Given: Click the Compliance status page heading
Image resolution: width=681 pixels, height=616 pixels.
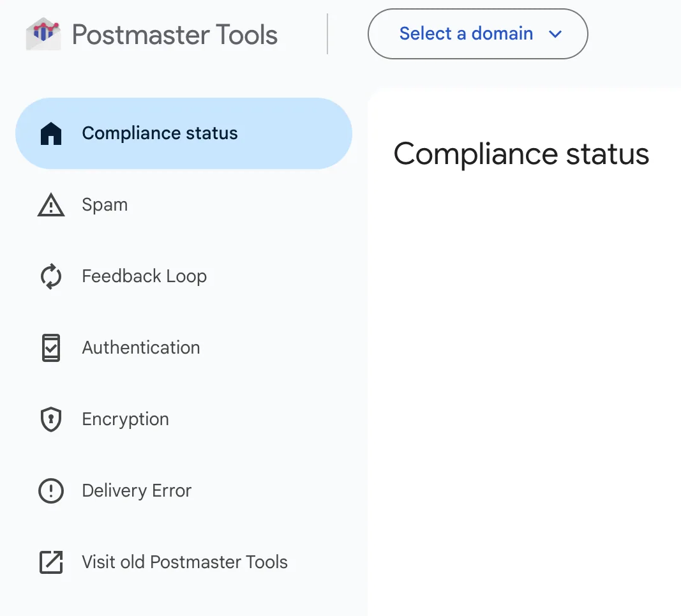Looking at the screenshot, I should tap(521, 154).
